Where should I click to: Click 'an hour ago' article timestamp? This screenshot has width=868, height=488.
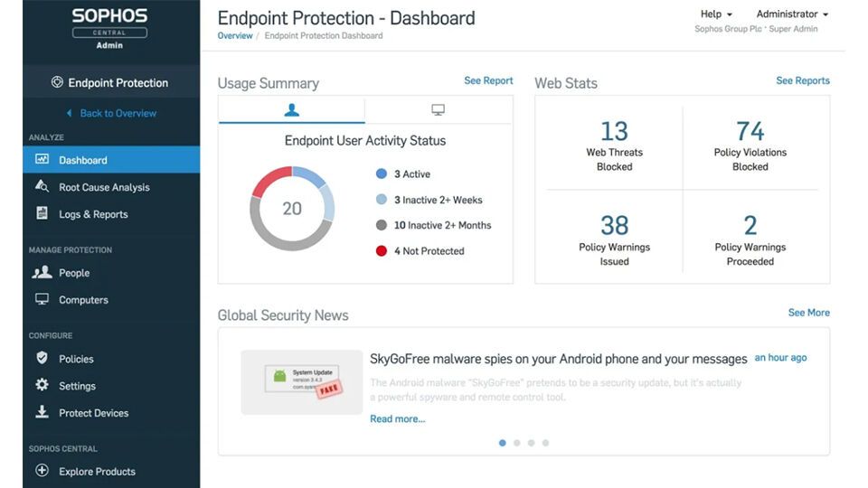coord(780,358)
